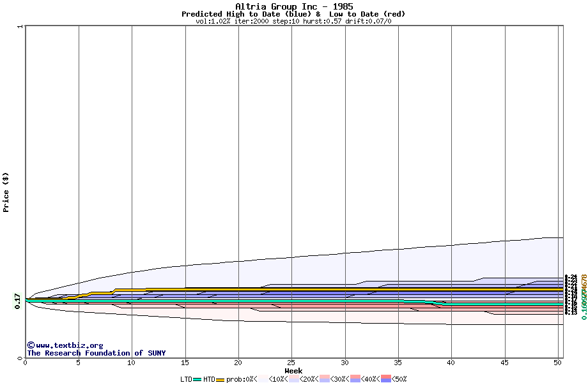Click the week "35" tick label
The image size is (588, 383).
point(398,363)
